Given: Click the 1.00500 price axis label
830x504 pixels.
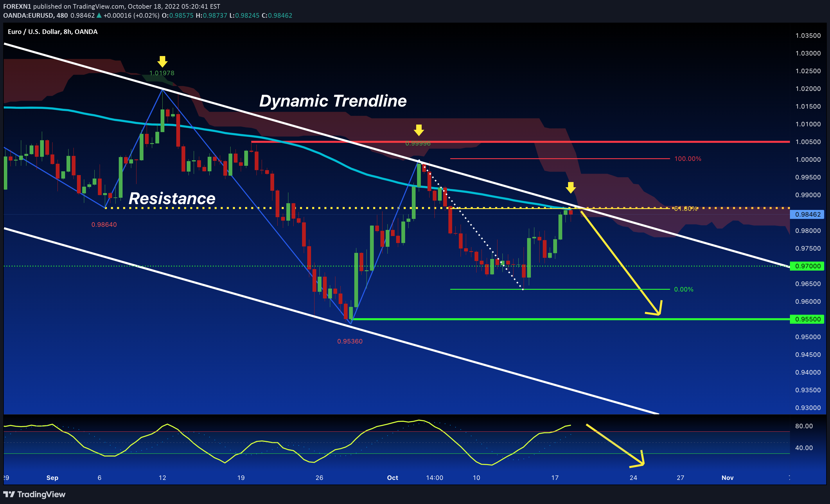Looking at the screenshot, I should (x=808, y=142).
